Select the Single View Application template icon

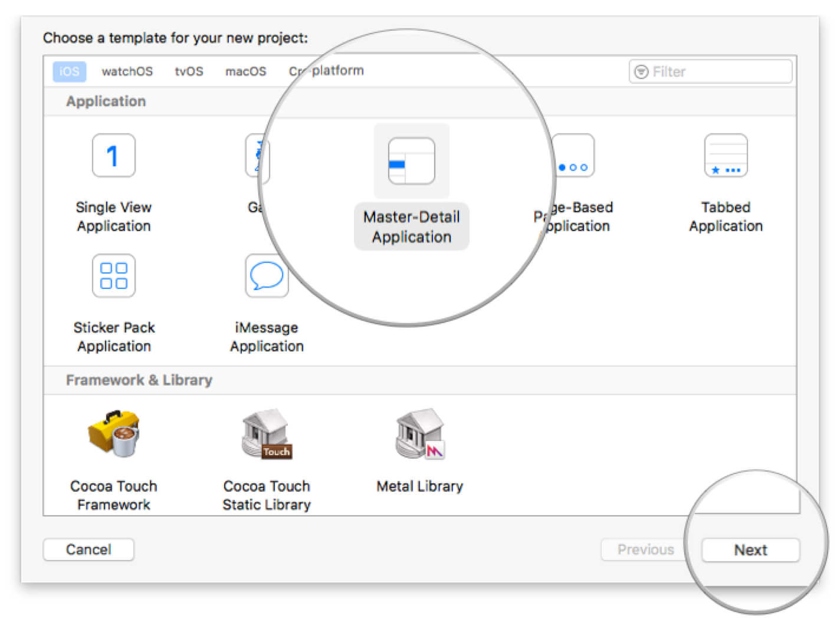point(114,156)
